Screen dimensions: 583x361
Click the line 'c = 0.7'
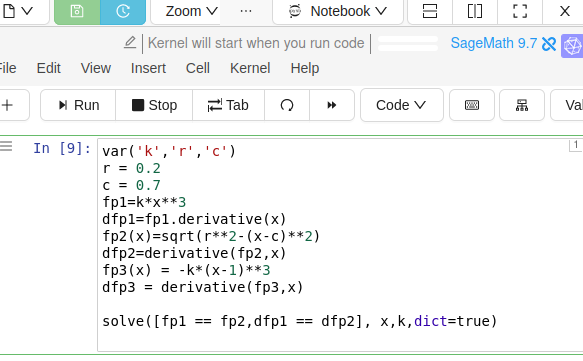(x=131, y=185)
